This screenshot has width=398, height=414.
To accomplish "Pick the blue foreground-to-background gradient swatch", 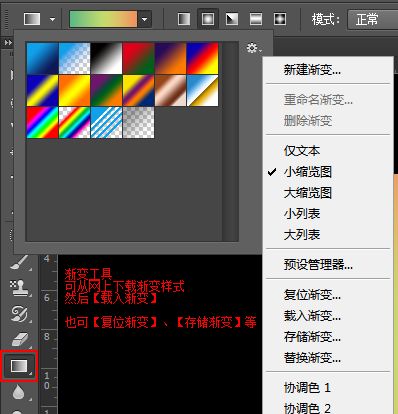I will pyautogui.click(x=42, y=58).
